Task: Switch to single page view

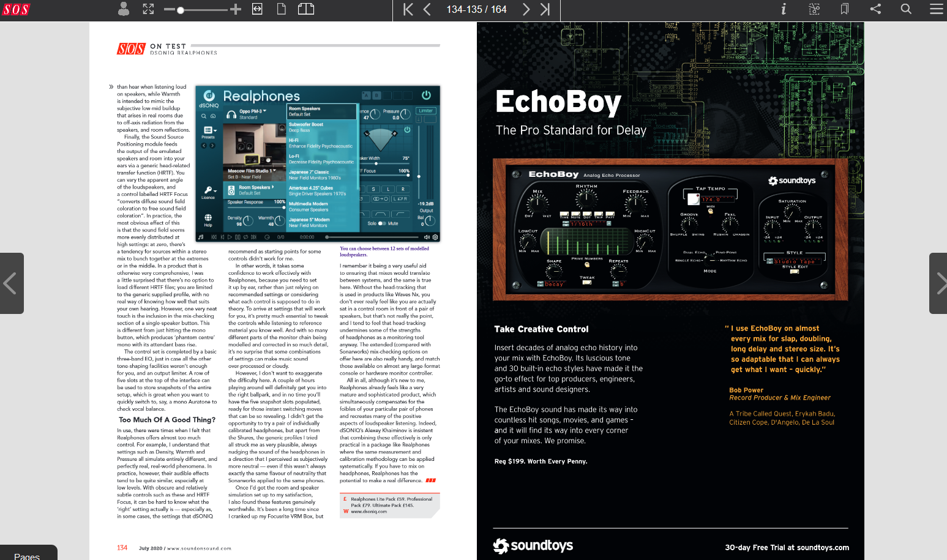Action: point(282,9)
